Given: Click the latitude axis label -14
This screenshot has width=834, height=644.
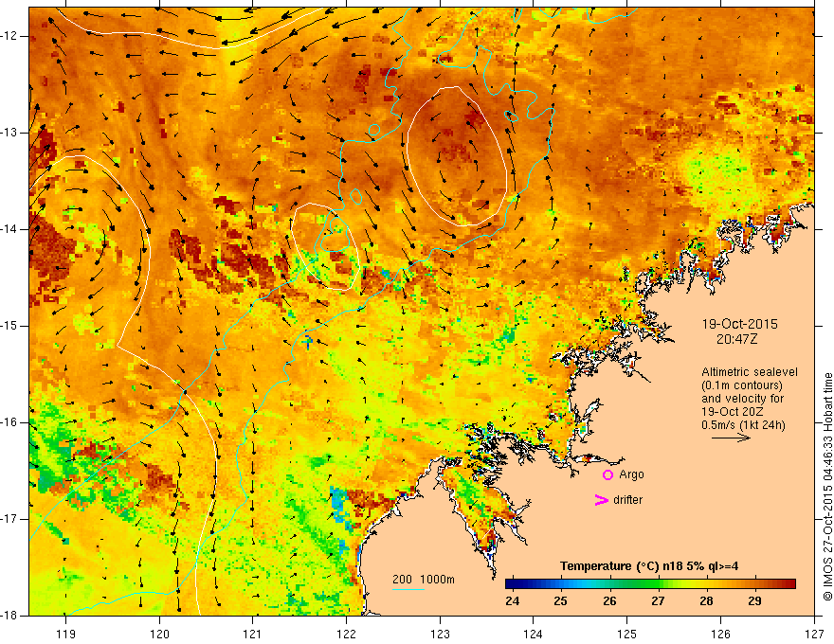Looking at the screenshot, I should pos(9,229).
